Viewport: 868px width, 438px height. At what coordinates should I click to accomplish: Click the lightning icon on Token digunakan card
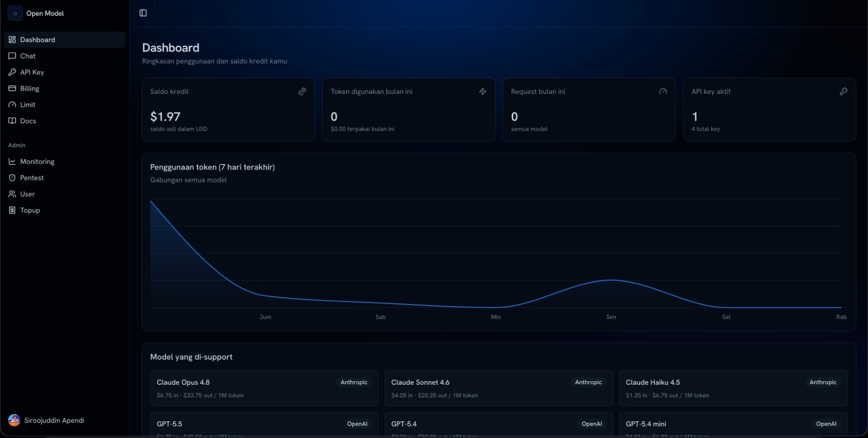pos(482,92)
